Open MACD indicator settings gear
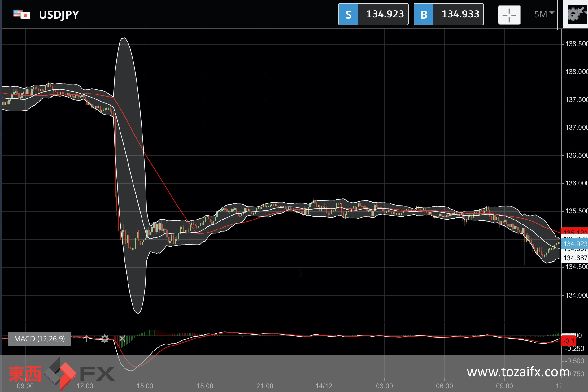 105,339
